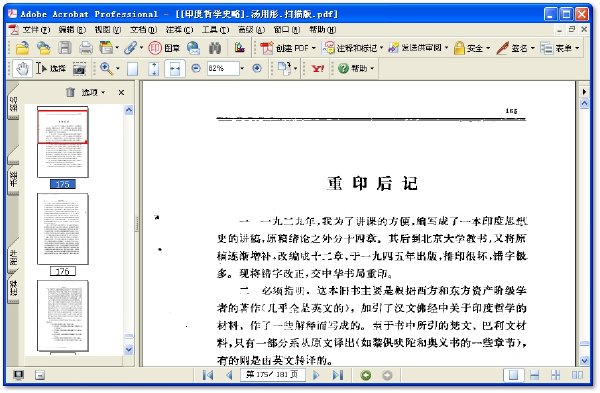This screenshot has width=600, height=393.
Task: Switch to Actual Size view mode
Action: (x=132, y=69)
